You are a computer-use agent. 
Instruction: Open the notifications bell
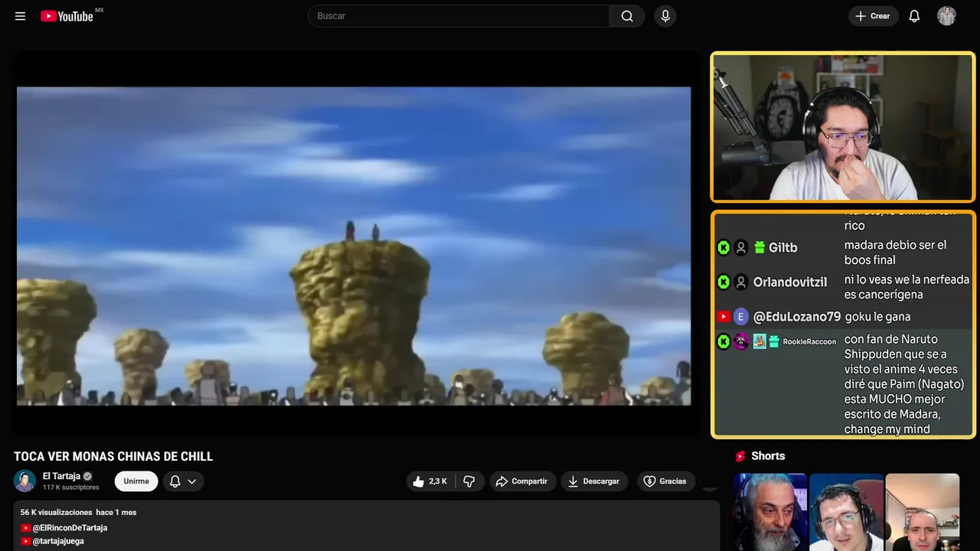(x=914, y=16)
